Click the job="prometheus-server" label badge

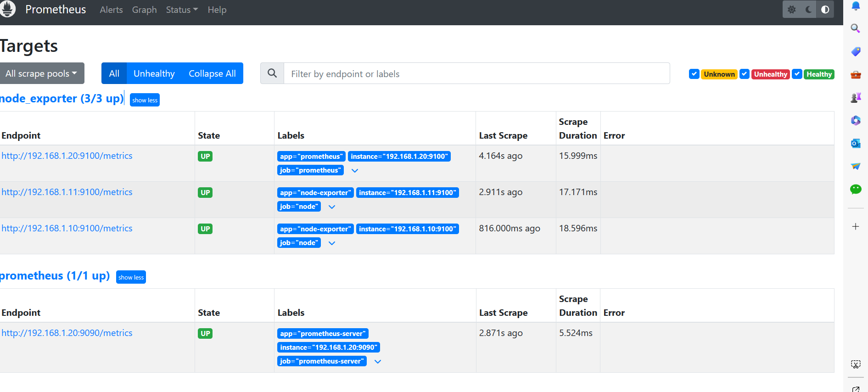click(x=322, y=361)
